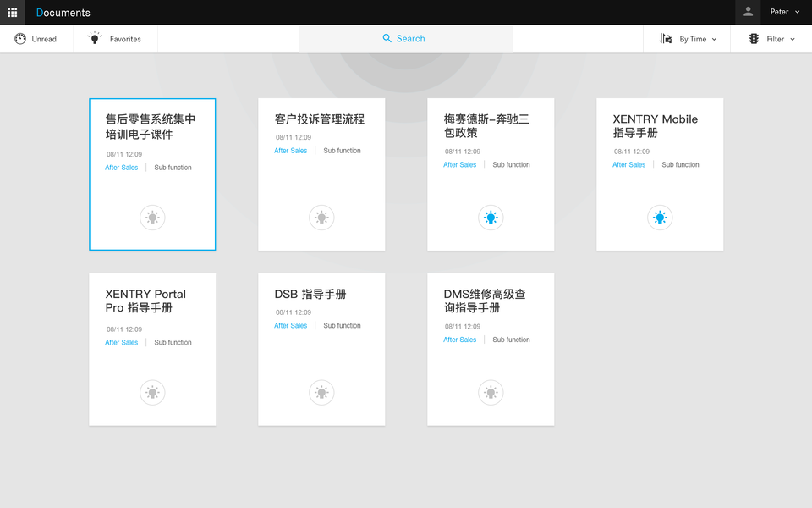
Task: Favorite the 客户投诉管理流程 card
Action: 321,218
